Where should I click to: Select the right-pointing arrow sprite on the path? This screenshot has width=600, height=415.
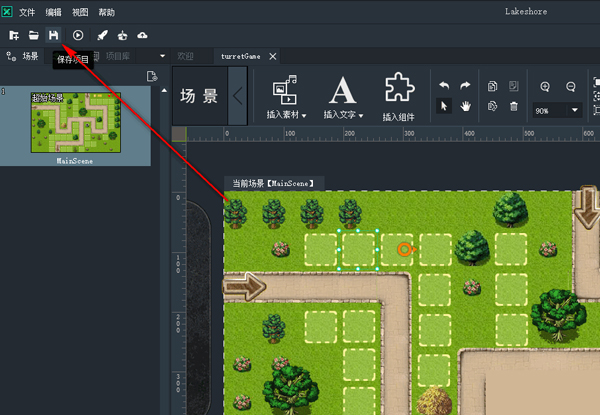pyautogui.click(x=244, y=286)
